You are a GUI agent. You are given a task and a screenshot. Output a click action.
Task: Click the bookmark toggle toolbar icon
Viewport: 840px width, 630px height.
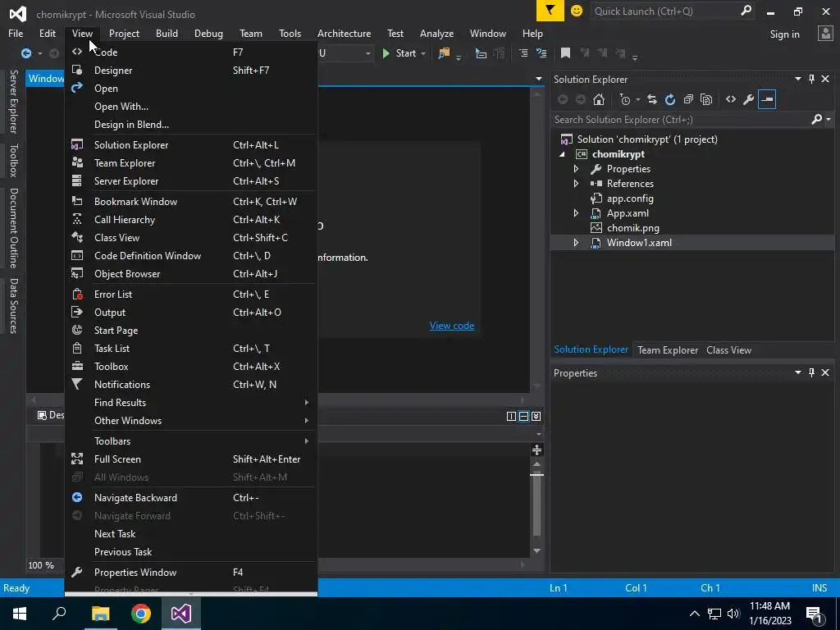pos(565,53)
